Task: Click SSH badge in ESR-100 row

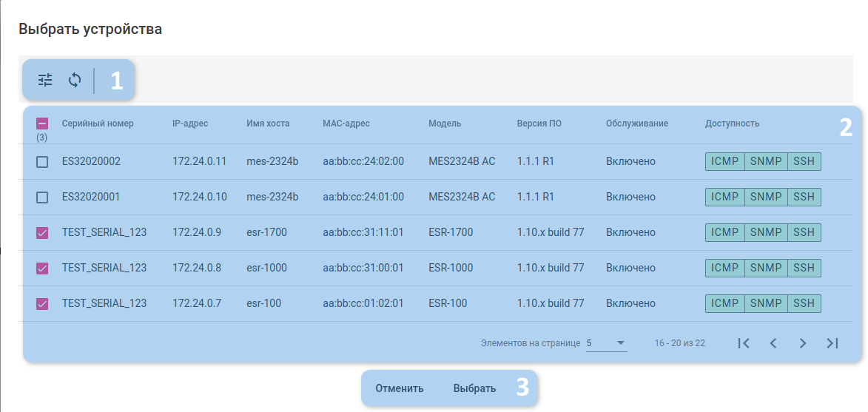Action: click(x=804, y=303)
